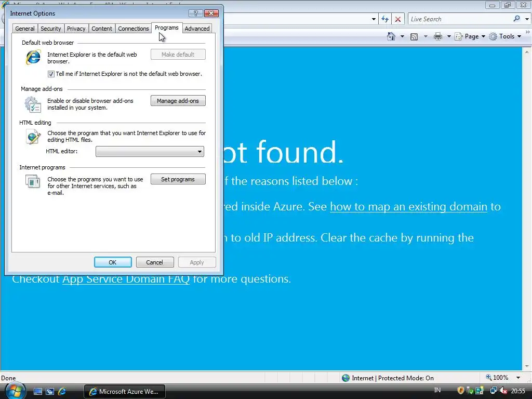The height and width of the screenshot is (399, 532).
Task: Switch to the Advanced tab
Action: (x=197, y=29)
